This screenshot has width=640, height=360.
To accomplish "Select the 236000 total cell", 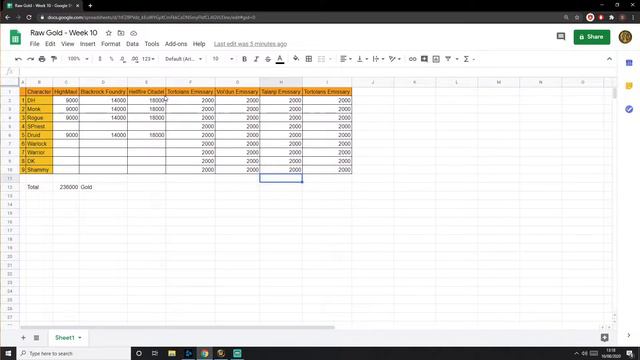I will pyautogui.click(x=66, y=187).
